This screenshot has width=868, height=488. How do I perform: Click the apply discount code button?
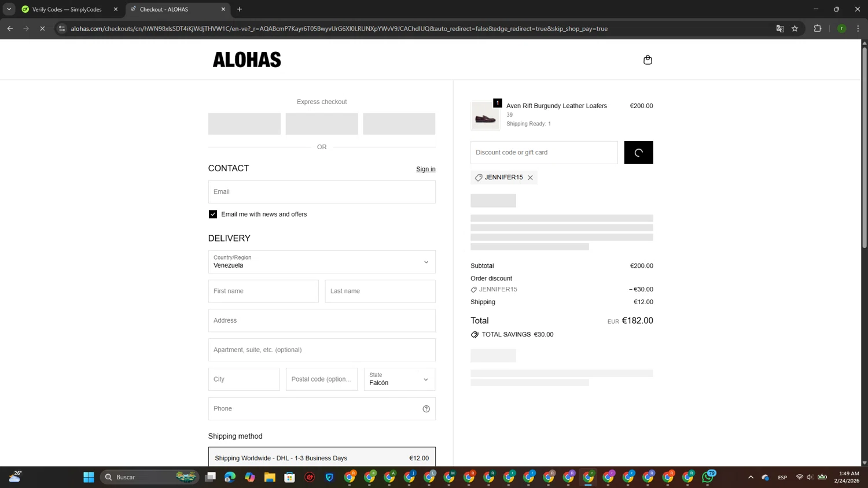(638, 153)
